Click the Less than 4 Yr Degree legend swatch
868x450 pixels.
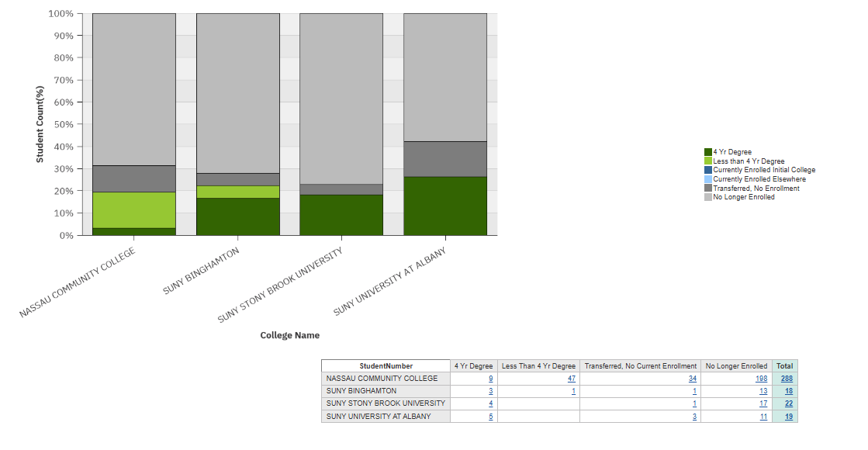(708, 161)
